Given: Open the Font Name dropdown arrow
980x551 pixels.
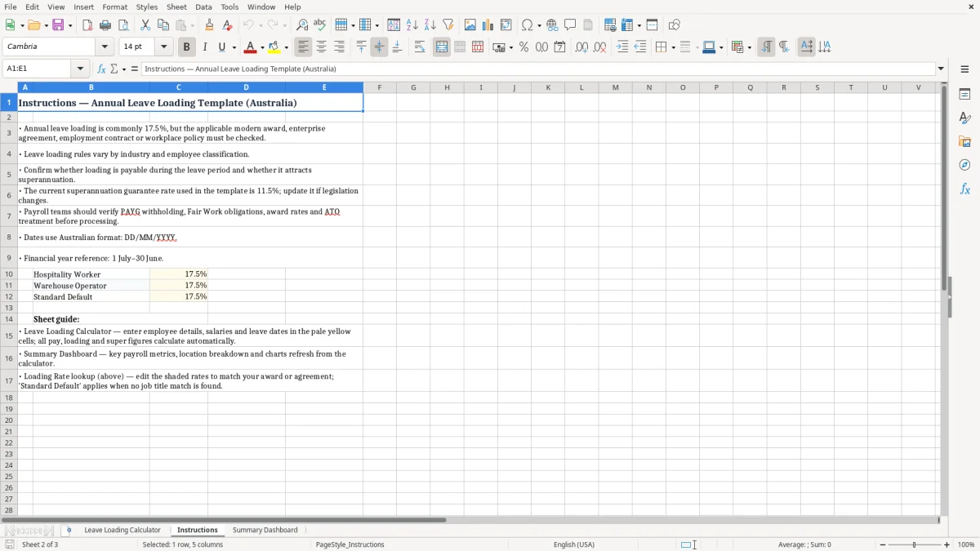Looking at the screenshot, I should tap(105, 47).
